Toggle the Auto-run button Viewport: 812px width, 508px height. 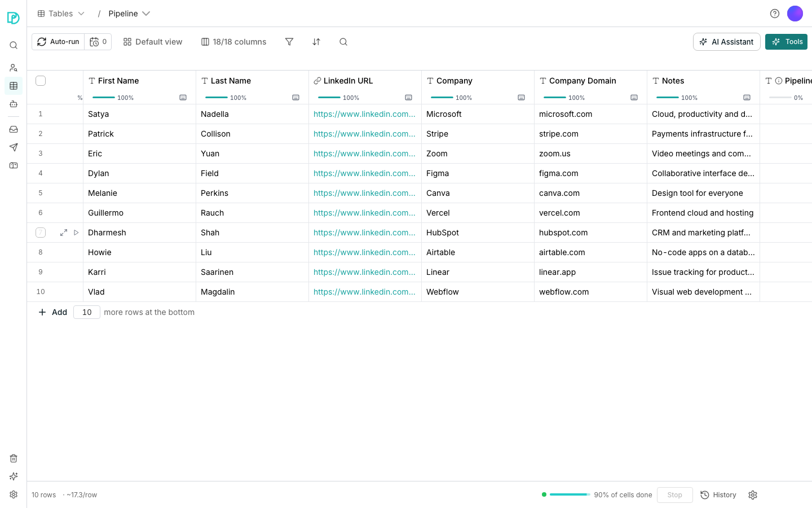[x=58, y=42]
